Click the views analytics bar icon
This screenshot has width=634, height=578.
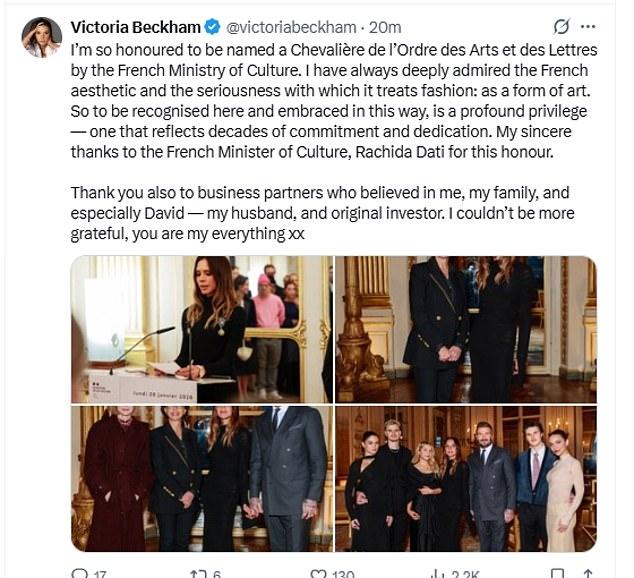point(436,573)
